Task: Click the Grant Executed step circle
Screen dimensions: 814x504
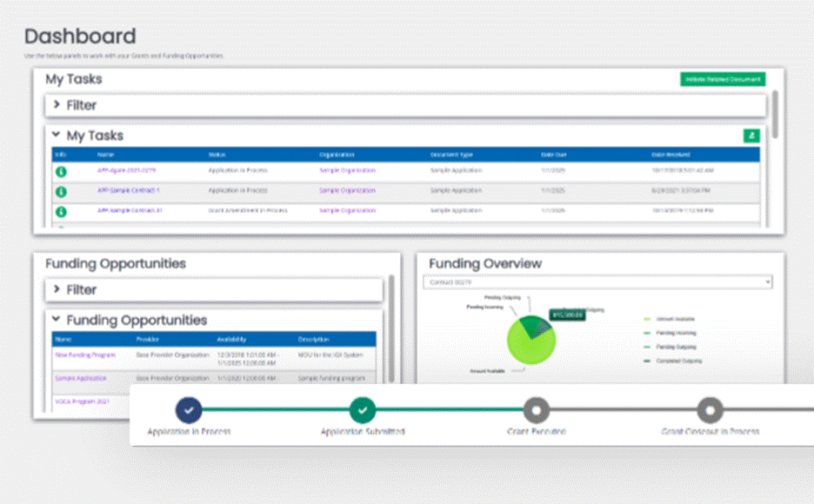Action: point(537,408)
